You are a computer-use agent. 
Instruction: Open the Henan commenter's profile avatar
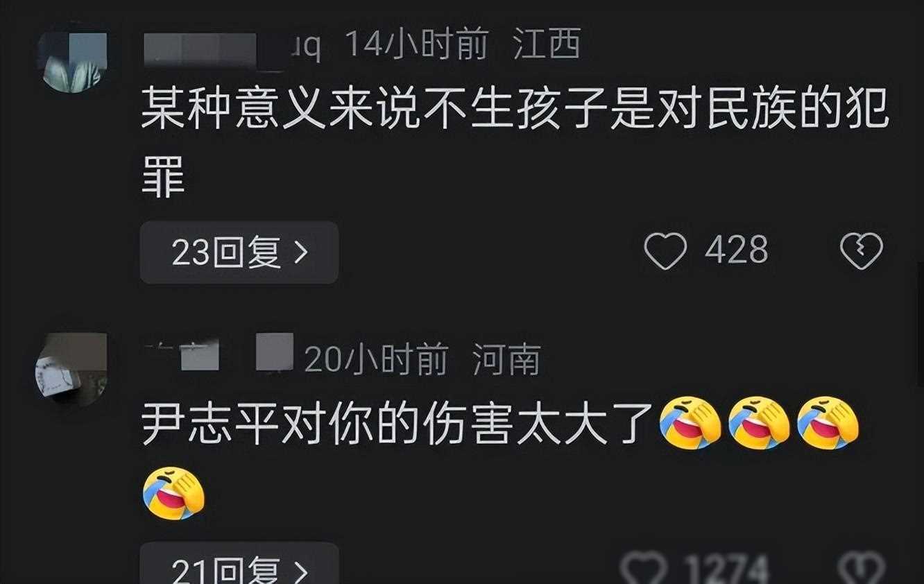pyautogui.click(x=71, y=369)
